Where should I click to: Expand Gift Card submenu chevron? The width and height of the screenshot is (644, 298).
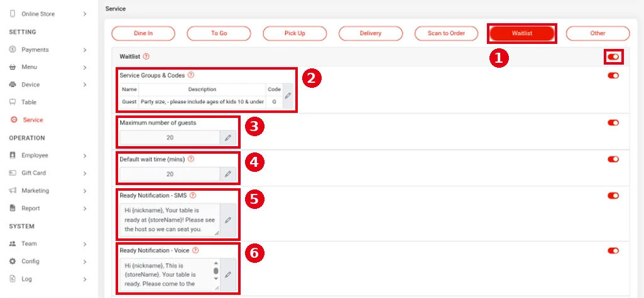pyautogui.click(x=85, y=173)
